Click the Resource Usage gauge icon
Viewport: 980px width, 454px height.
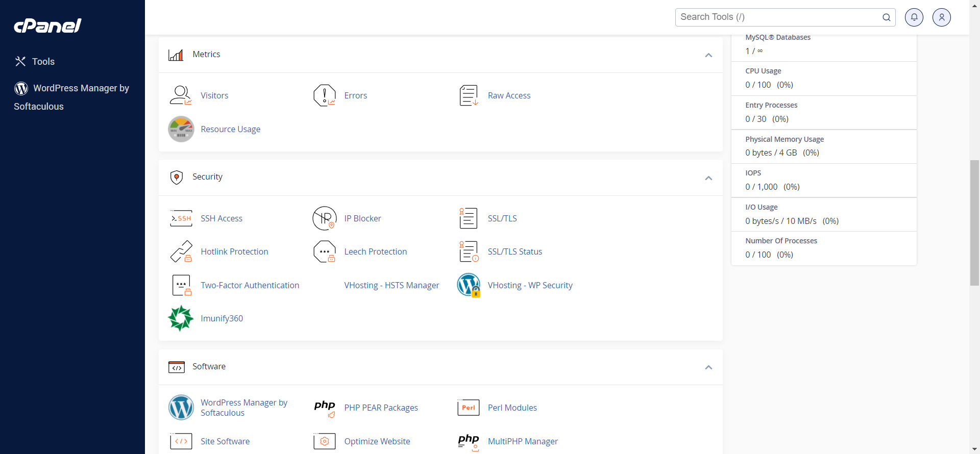pyautogui.click(x=181, y=129)
